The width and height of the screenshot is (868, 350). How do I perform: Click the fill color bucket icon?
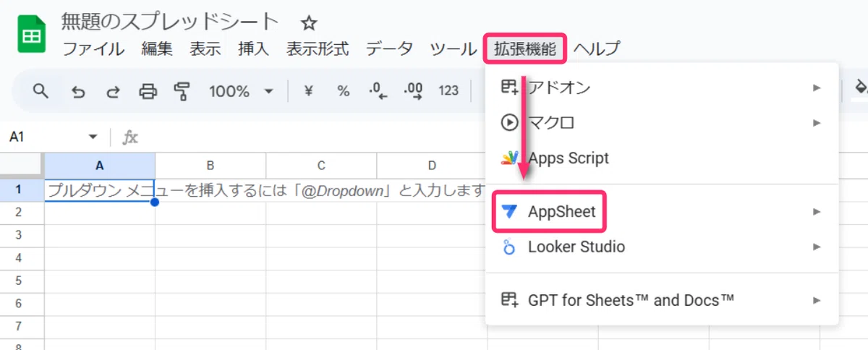(x=861, y=88)
